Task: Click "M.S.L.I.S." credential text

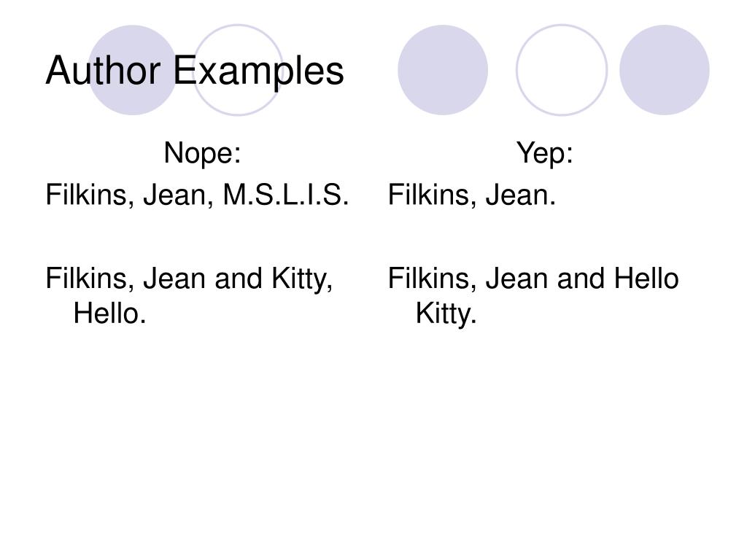Action: (x=286, y=195)
